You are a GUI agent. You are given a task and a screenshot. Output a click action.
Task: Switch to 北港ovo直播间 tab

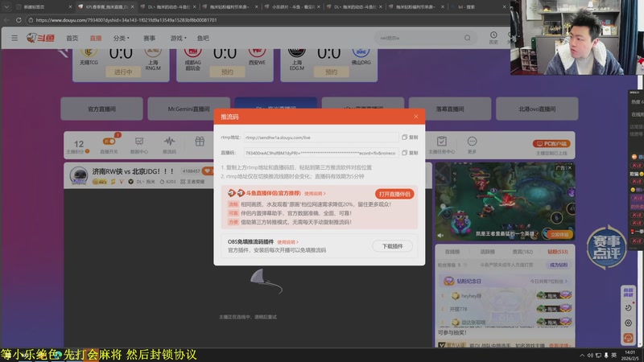537,109
